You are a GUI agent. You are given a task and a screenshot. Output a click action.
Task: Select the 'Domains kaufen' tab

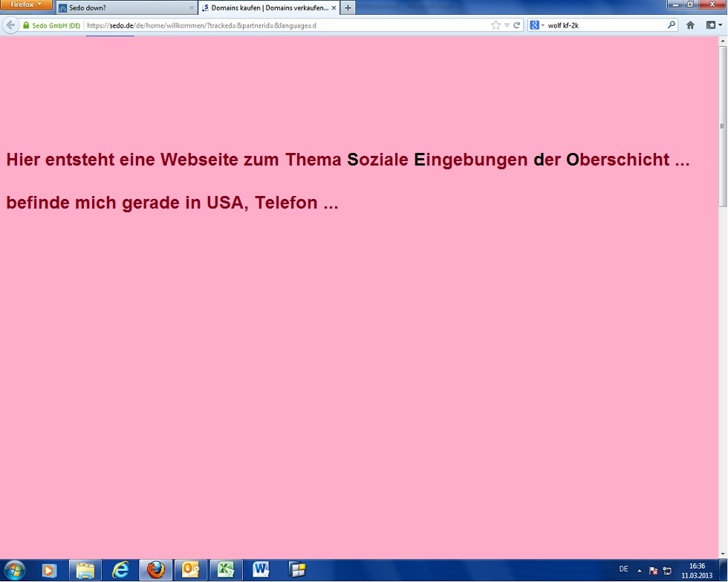(269, 8)
